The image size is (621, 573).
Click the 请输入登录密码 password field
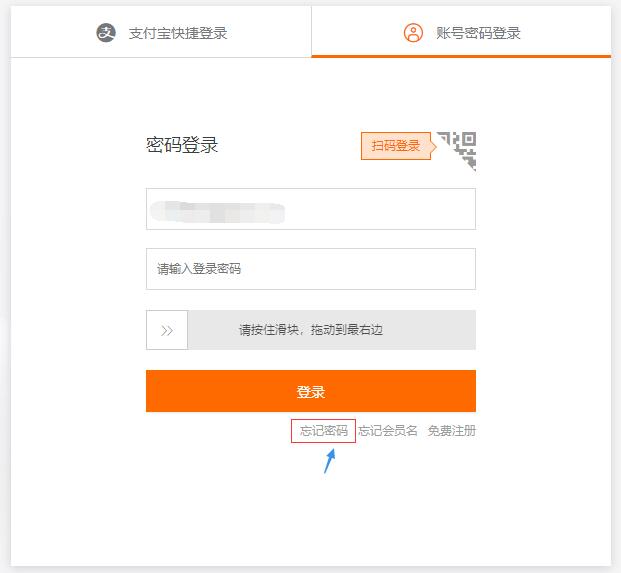(310, 269)
